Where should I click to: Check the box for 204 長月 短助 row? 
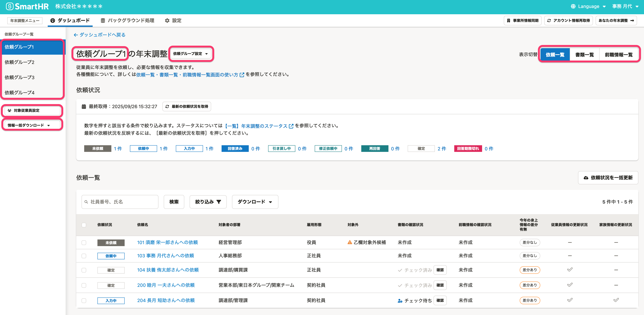click(84, 301)
